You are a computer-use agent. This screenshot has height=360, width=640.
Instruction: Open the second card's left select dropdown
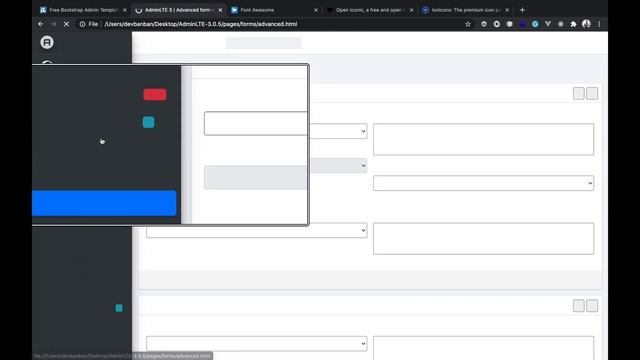[257, 344]
